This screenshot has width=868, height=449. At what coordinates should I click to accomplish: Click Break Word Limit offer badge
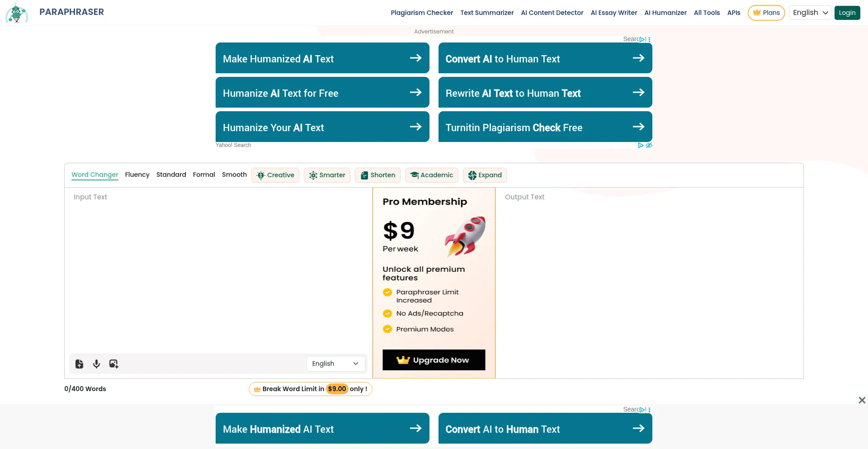[310, 389]
